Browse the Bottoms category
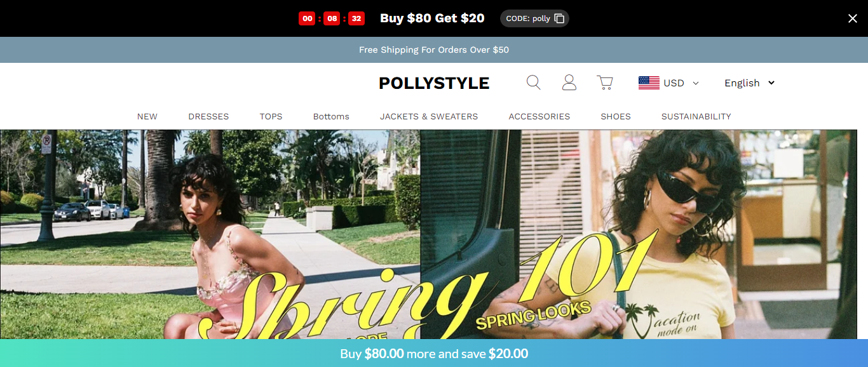The image size is (868, 367). coord(331,116)
